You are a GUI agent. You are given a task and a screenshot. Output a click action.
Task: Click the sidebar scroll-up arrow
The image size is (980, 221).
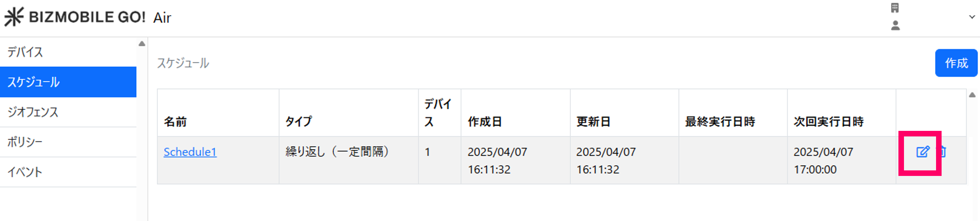pos(142,44)
